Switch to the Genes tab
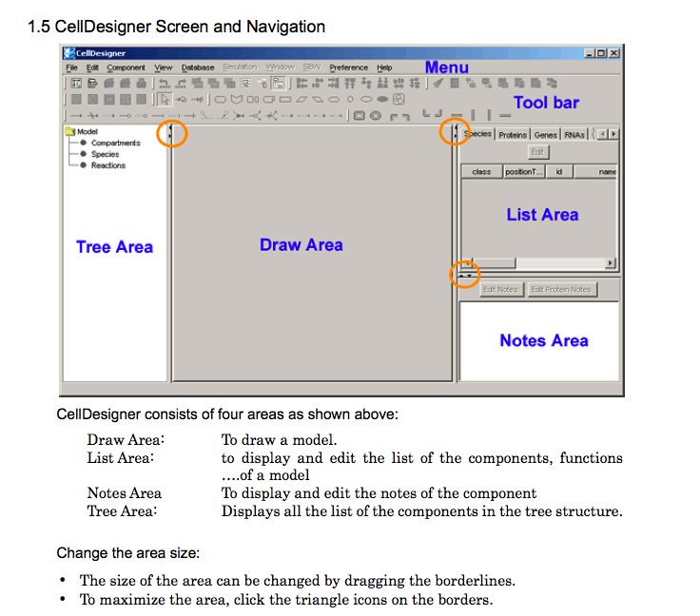700x616 pixels. click(545, 135)
